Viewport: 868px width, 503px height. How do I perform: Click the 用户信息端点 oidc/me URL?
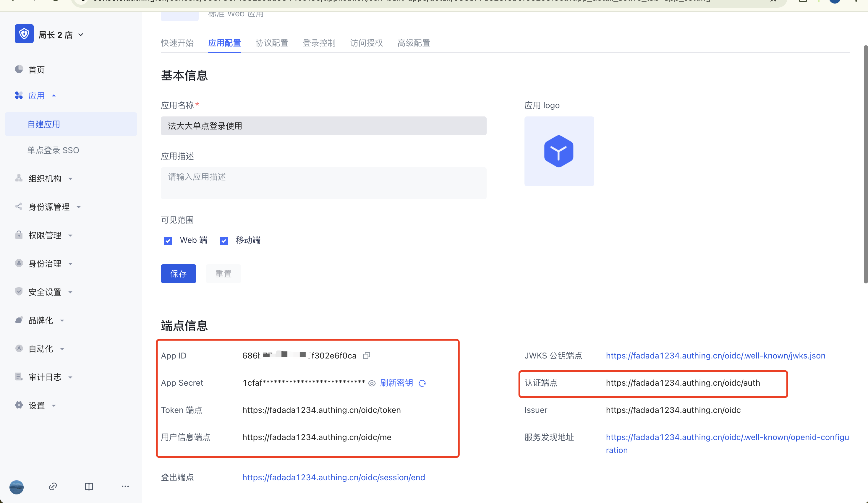(x=317, y=437)
